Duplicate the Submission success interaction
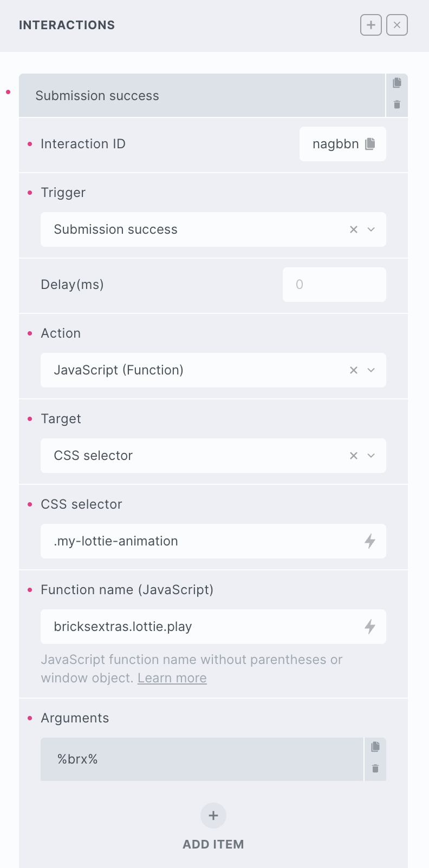This screenshot has height=868, width=429. (397, 83)
